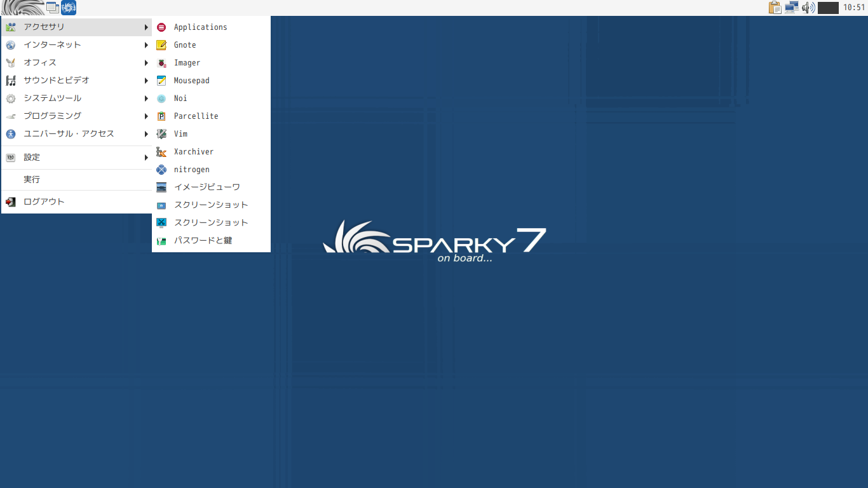Start nitrogen from its blue round icon

161,170
